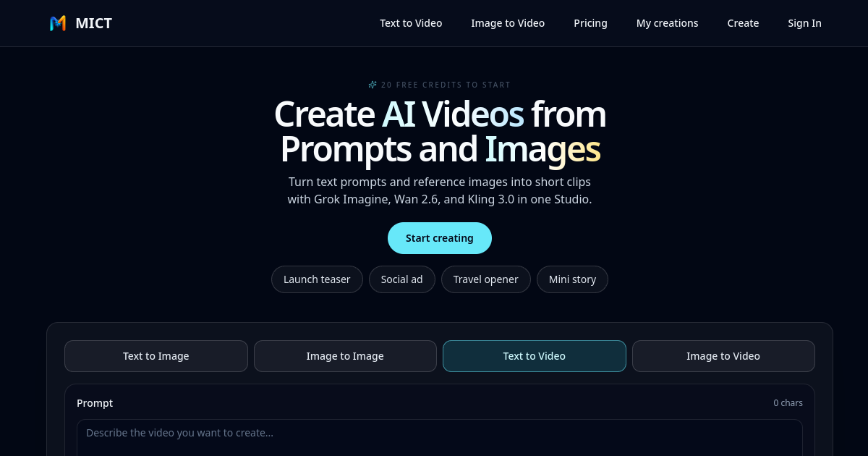Focus the video prompt description field
The image size is (868, 456).
coord(440,437)
